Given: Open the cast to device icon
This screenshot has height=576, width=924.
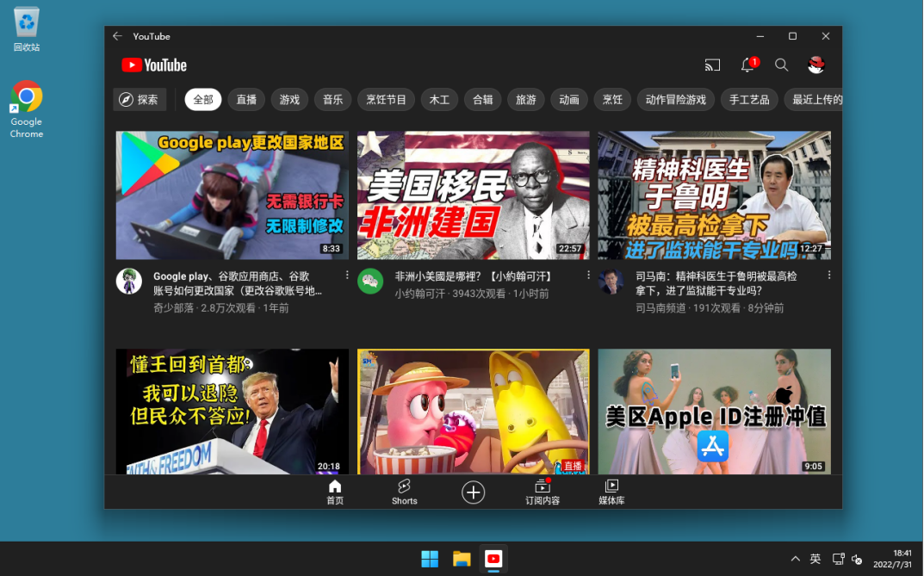Looking at the screenshot, I should tap(712, 65).
